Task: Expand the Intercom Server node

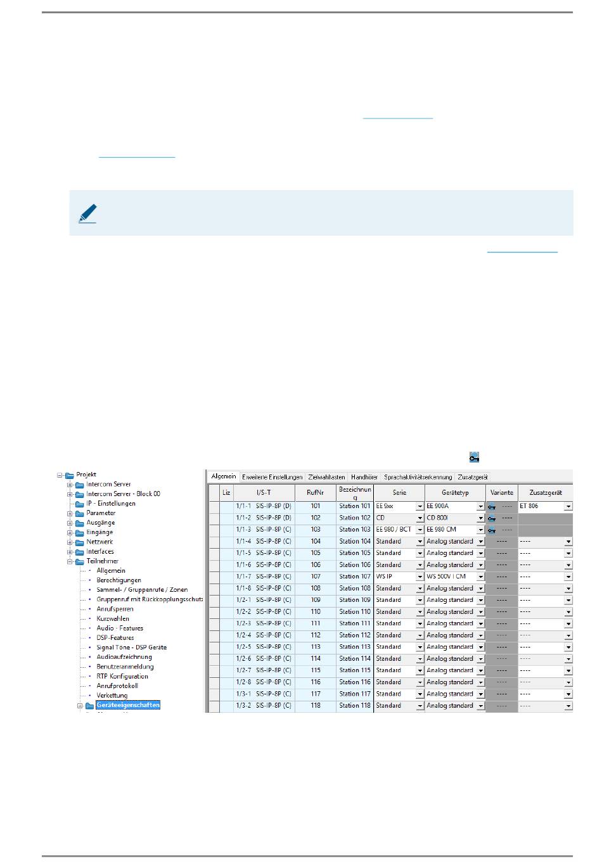Action: point(70,485)
